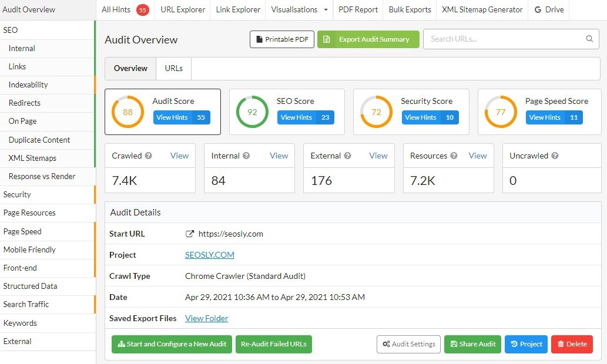
Task: View hints for Security Score
Action: [430, 117]
